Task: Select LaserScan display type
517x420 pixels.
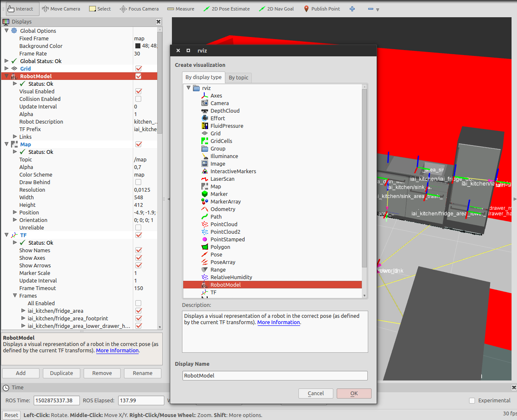Action: [x=222, y=179]
